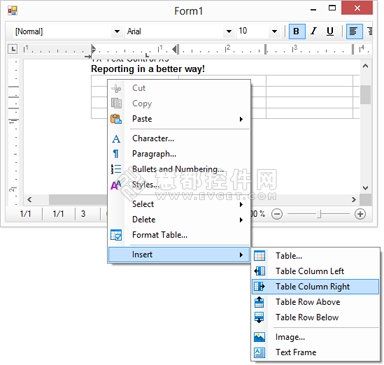Click the Table grid icon in submenu

click(259, 256)
